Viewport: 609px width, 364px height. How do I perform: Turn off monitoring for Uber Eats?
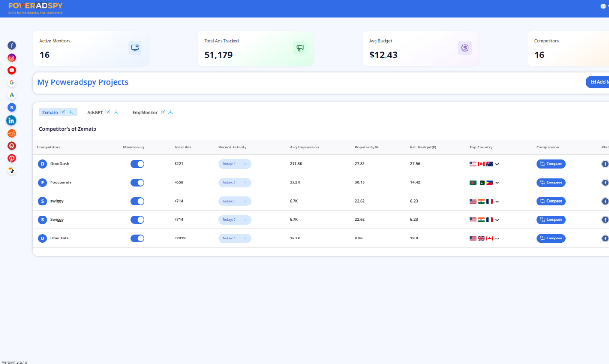137,238
